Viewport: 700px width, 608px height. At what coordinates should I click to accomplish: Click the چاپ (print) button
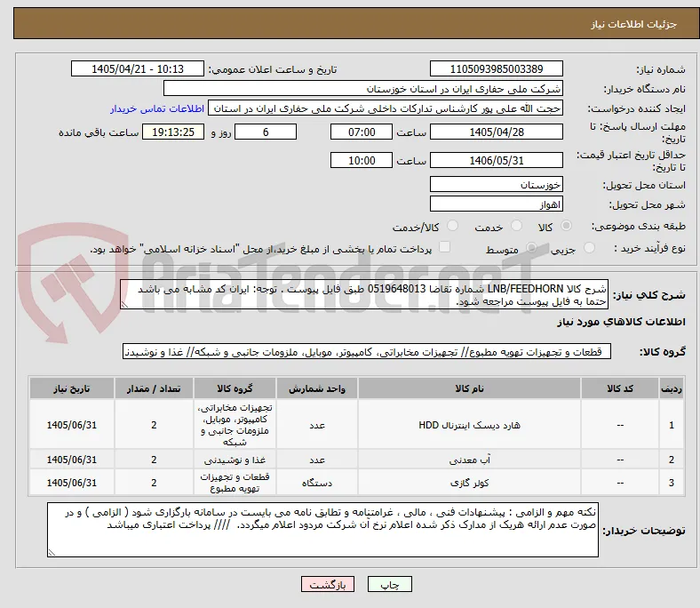tap(389, 584)
